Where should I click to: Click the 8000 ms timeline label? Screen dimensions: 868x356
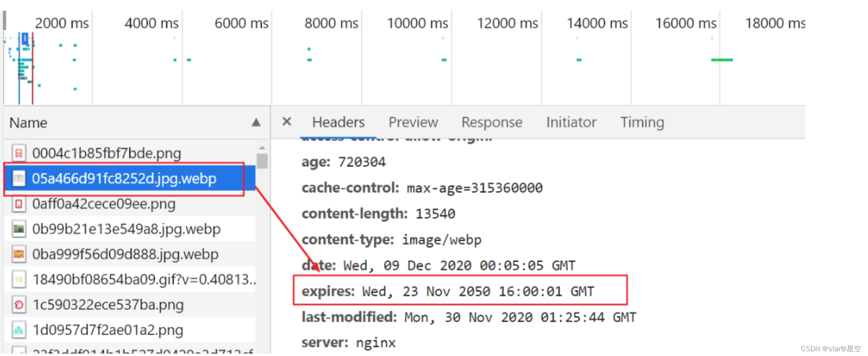(331, 23)
